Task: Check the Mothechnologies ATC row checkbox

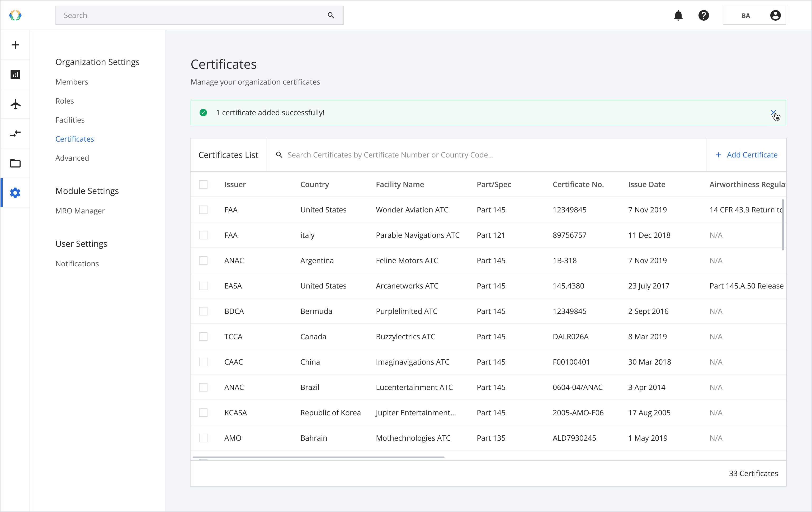Action: coord(203,438)
